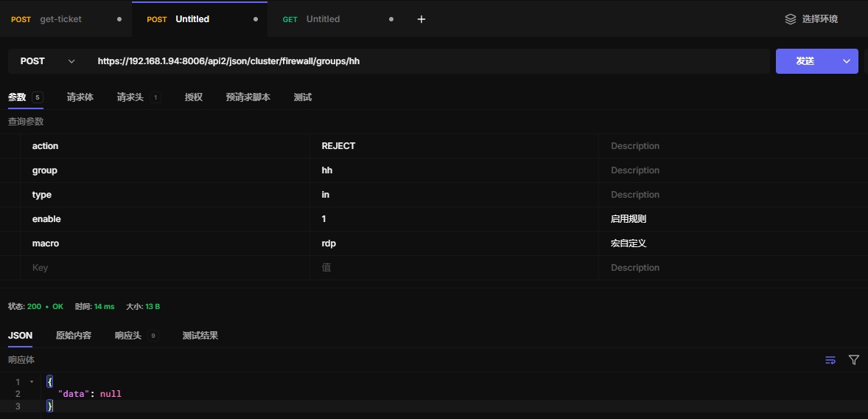
Task: View the 原始内容 raw response tab
Action: coord(74,336)
